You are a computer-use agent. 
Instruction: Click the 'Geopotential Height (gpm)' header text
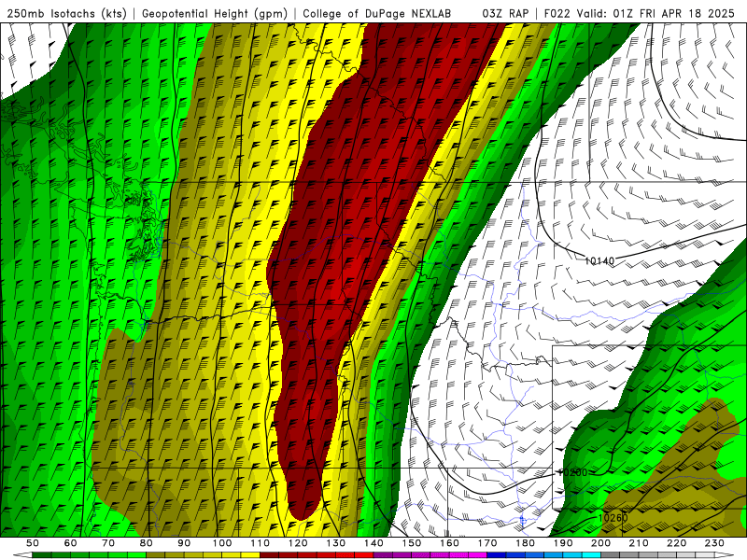(x=215, y=13)
